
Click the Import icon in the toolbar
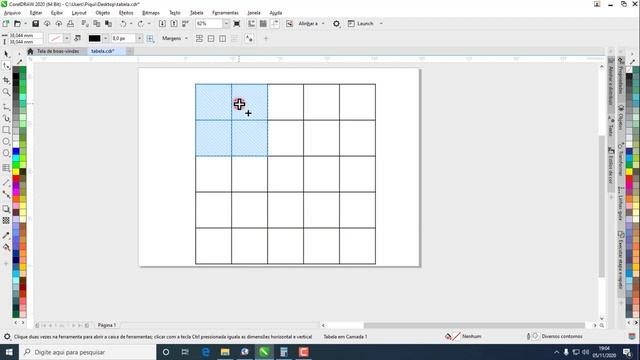(x=162, y=24)
